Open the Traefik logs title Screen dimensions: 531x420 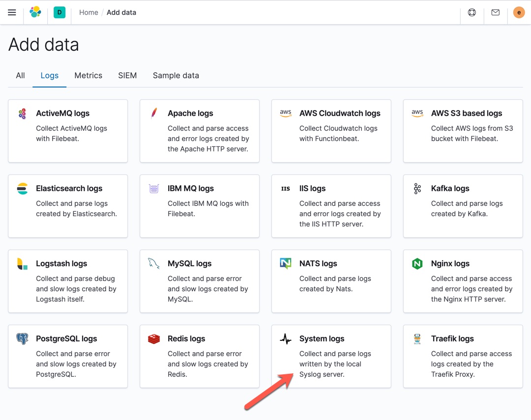coord(452,339)
